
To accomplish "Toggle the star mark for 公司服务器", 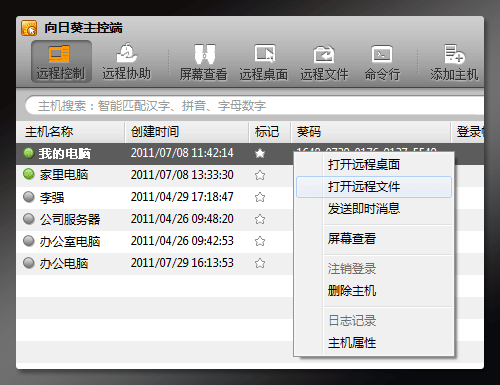I will [x=260, y=219].
